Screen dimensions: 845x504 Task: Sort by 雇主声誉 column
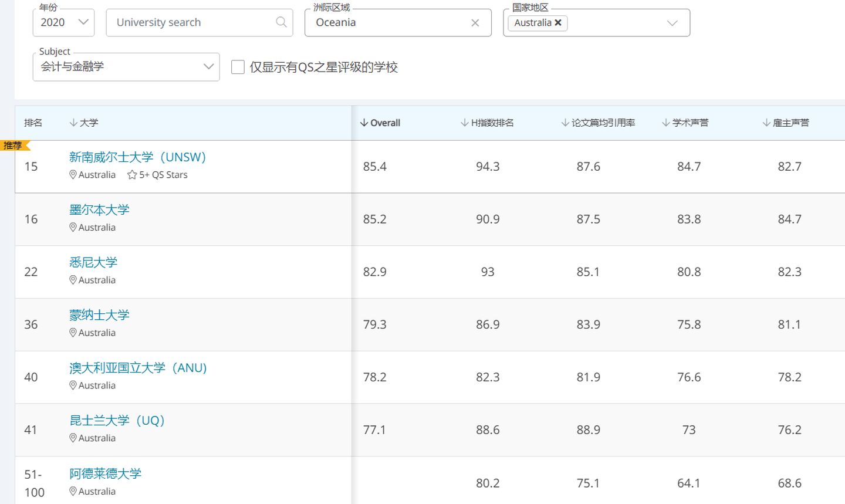click(x=786, y=123)
